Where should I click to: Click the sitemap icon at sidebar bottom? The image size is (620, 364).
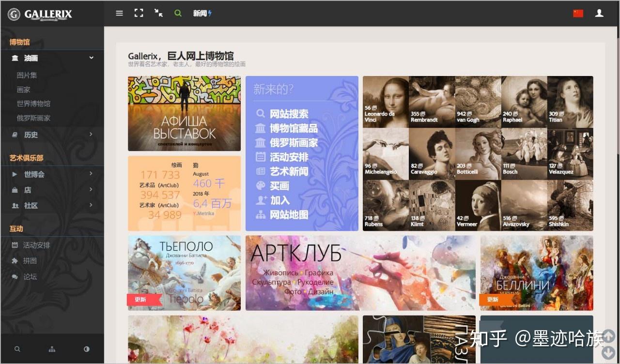coord(52,349)
